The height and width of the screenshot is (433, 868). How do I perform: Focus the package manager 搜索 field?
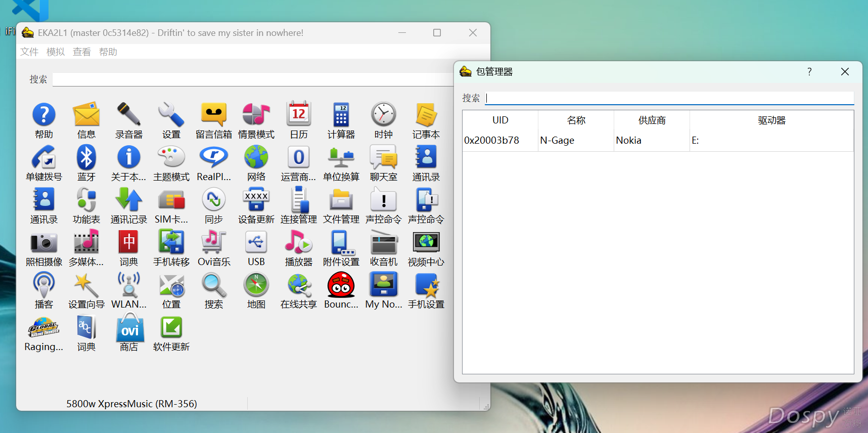tap(669, 98)
